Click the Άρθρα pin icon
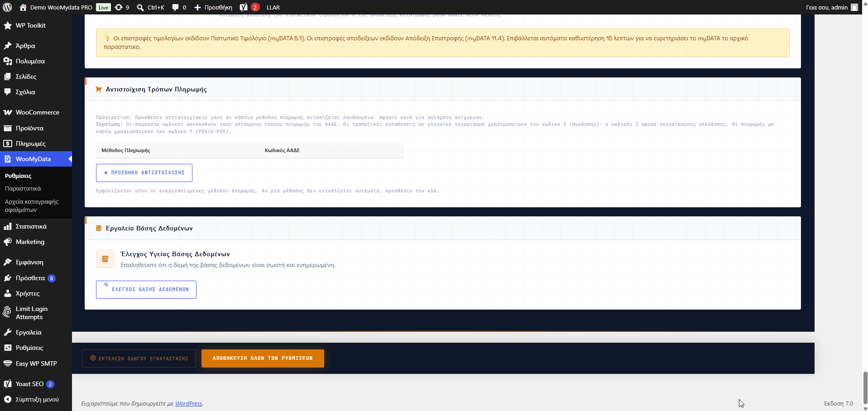 pos(8,46)
